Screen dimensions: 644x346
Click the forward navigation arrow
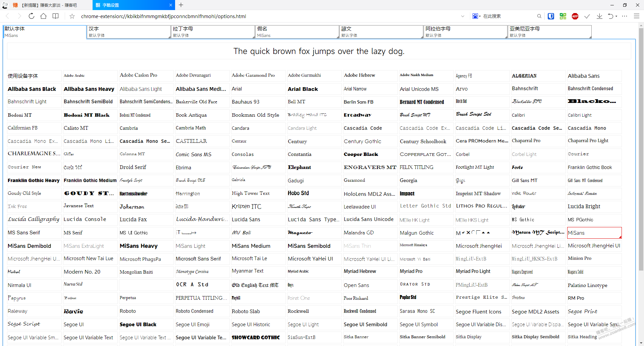pos(19,16)
